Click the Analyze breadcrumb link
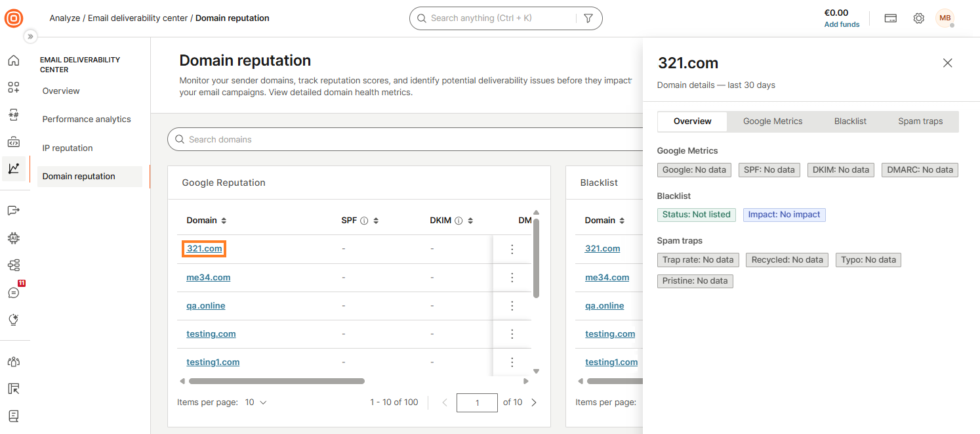The height and width of the screenshot is (434, 980). (x=64, y=18)
